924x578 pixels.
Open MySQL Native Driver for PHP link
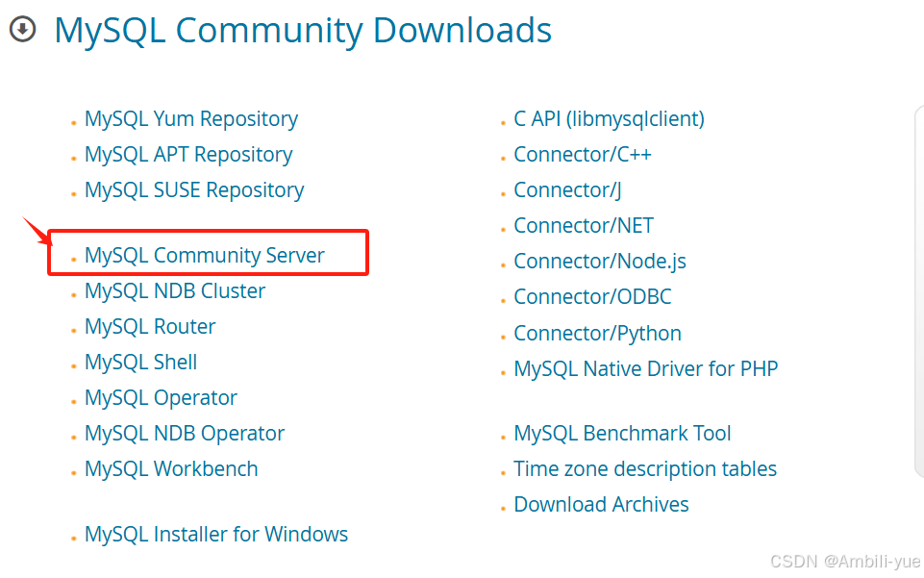(646, 369)
